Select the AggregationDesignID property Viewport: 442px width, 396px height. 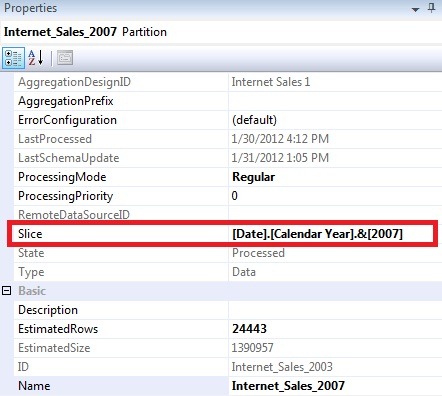click(x=74, y=82)
